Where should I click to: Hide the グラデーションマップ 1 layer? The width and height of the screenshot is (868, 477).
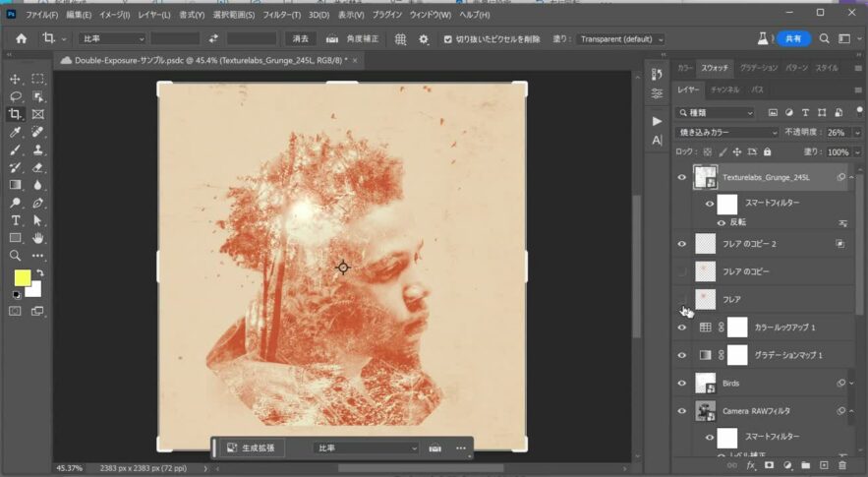click(682, 355)
